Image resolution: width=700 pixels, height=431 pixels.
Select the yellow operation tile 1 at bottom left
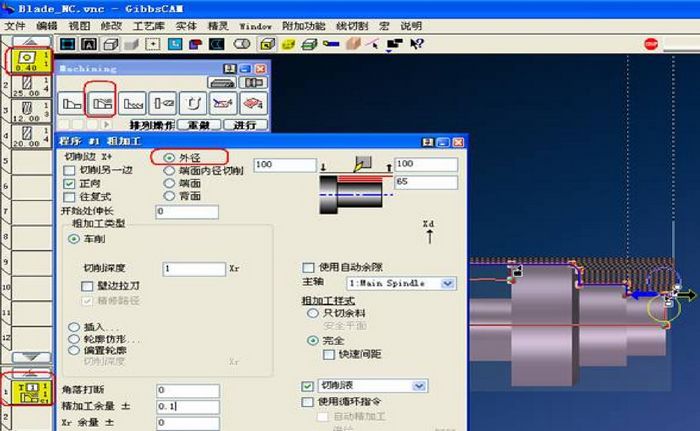click(30, 392)
